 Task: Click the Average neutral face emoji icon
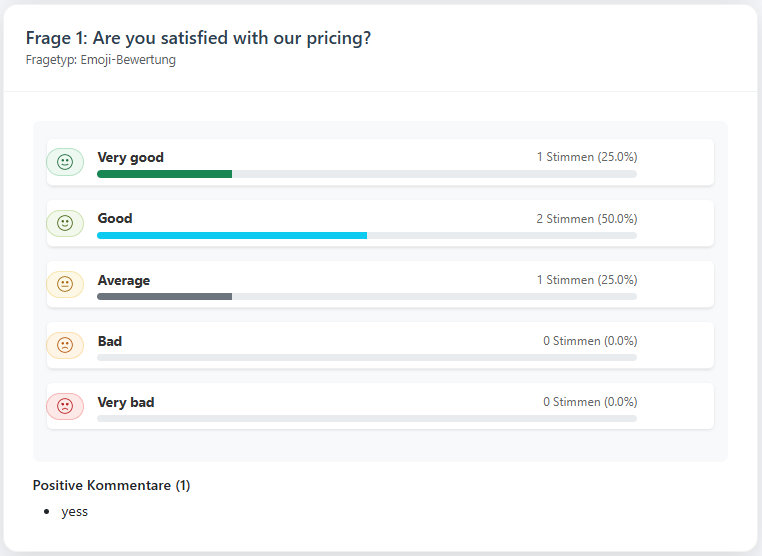[x=65, y=284]
